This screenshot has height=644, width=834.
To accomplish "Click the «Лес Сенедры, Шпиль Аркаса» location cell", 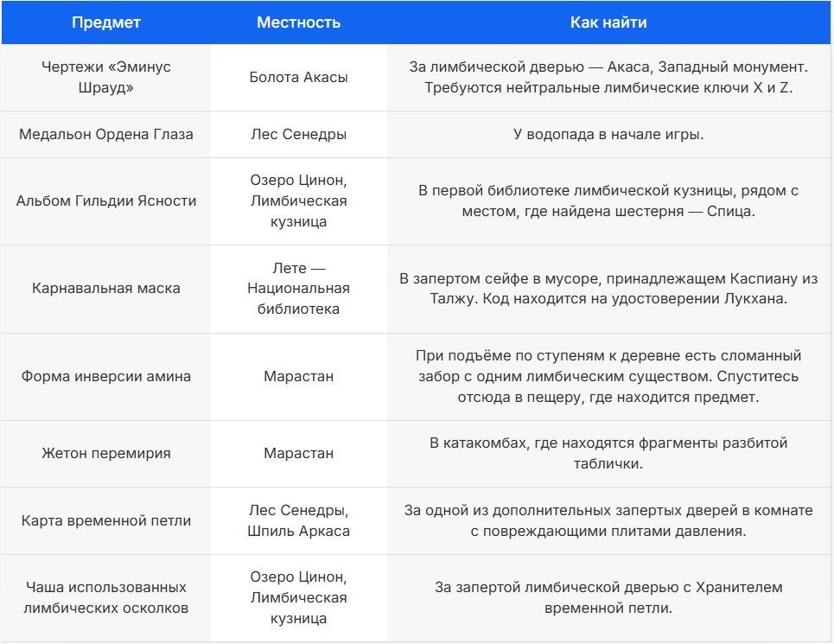I will [298, 520].
